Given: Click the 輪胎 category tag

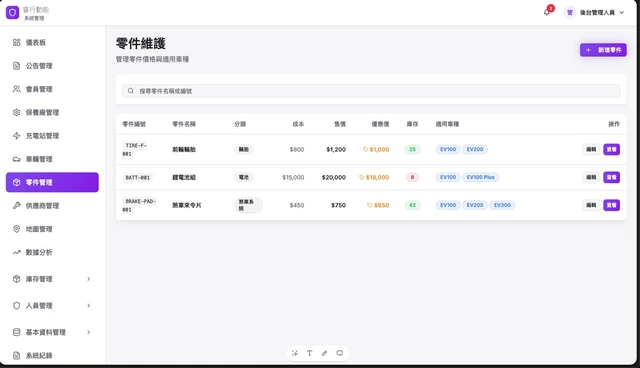Looking at the screenshot, I should tap(244, 149).
